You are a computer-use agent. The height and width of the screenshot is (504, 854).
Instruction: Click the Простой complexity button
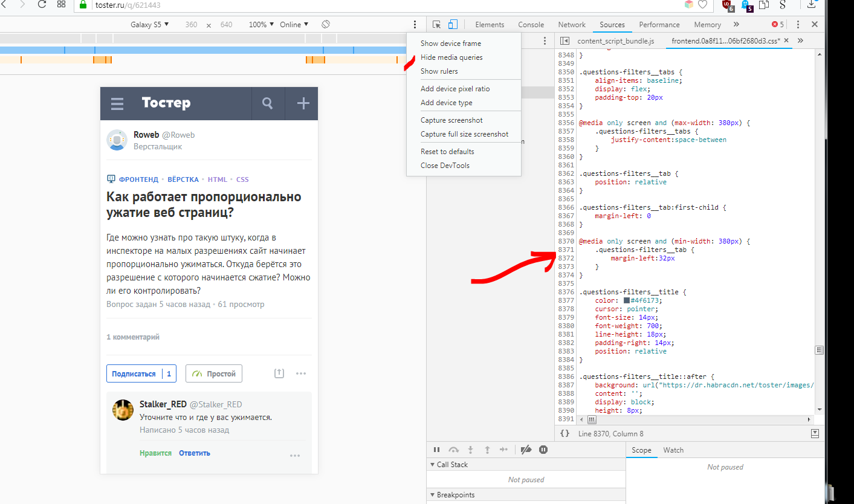coord(214,373)
